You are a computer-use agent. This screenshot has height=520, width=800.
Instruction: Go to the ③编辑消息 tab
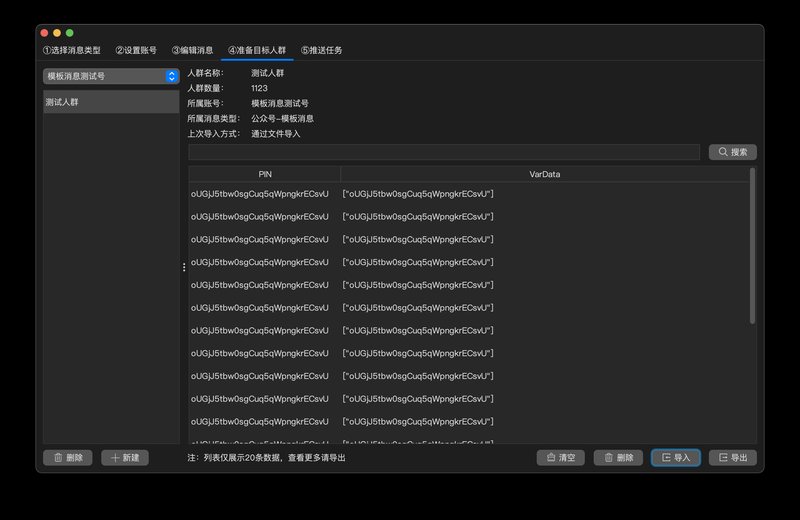click(192, 50)
